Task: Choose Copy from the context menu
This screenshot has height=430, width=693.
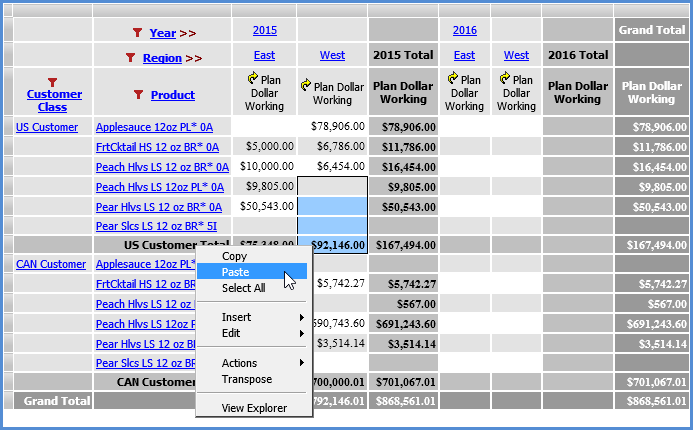Action: (234, 257)
